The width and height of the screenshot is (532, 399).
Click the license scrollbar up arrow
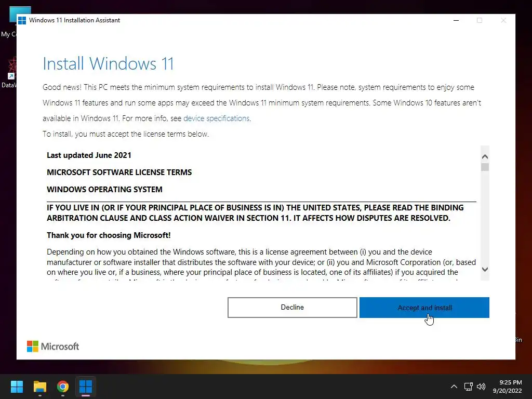pyautogui.click(x=485, y=156)
